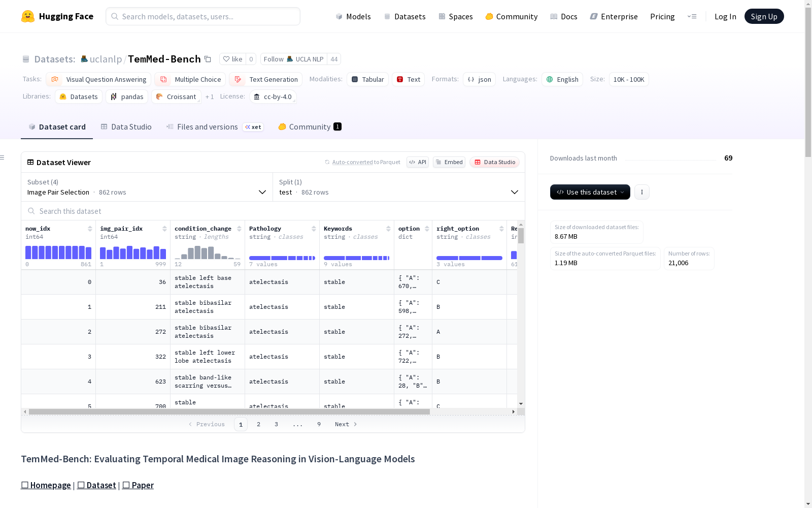Click the table vertical scrollbar thumb
Viewport: 812px width, 508px height.
click(521, 236)
